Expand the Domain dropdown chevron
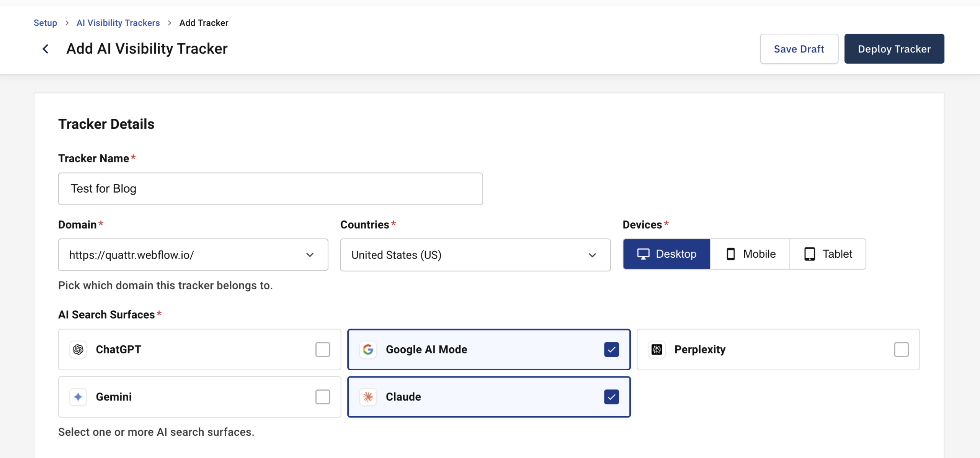Viewport: 980px width, 458px height. point(310,255)
